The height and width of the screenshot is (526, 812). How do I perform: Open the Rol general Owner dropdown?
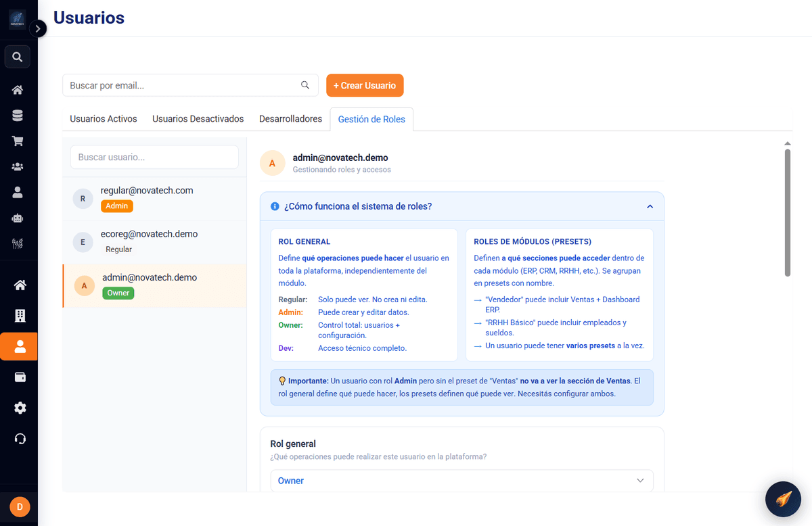[461, 481]
